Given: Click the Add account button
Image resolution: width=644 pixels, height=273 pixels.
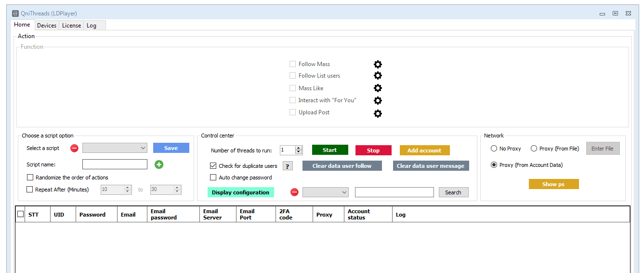Looking at the screenshot, I should [424, 150].
